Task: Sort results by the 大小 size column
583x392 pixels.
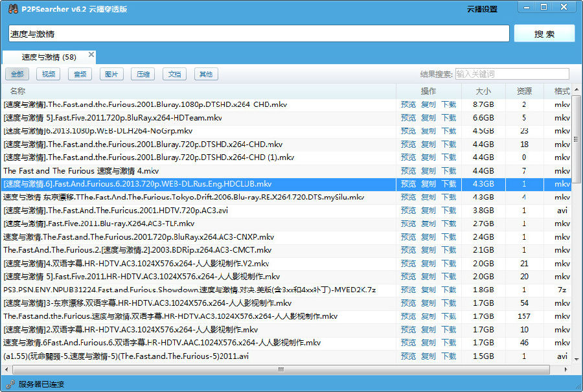Action: [x=483, y=90]
